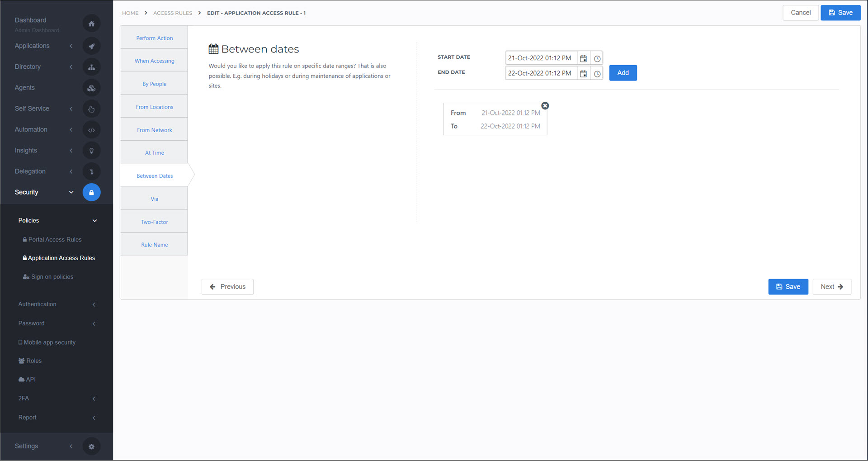Expand the Authentication submenu
Screen dimensions: 868x461
coord(94,304)
